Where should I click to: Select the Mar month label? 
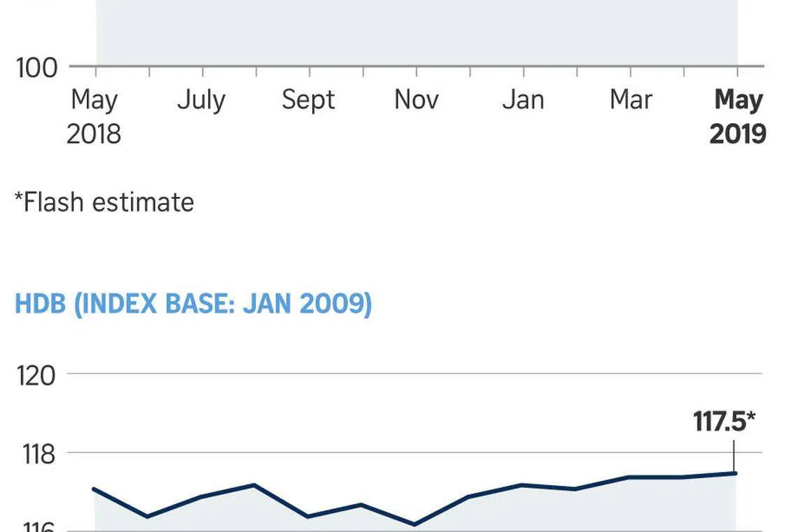pos(631,100)
